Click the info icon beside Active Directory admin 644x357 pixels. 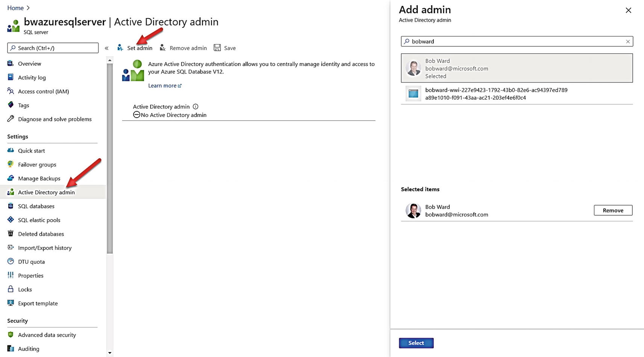[195, 107]
